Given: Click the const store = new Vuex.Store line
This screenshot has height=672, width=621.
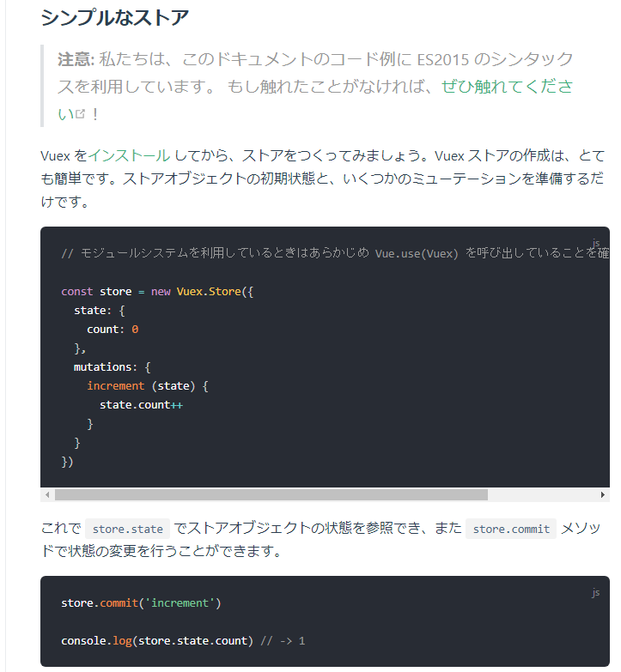Looking at the screenshot, I should point(157,292).
